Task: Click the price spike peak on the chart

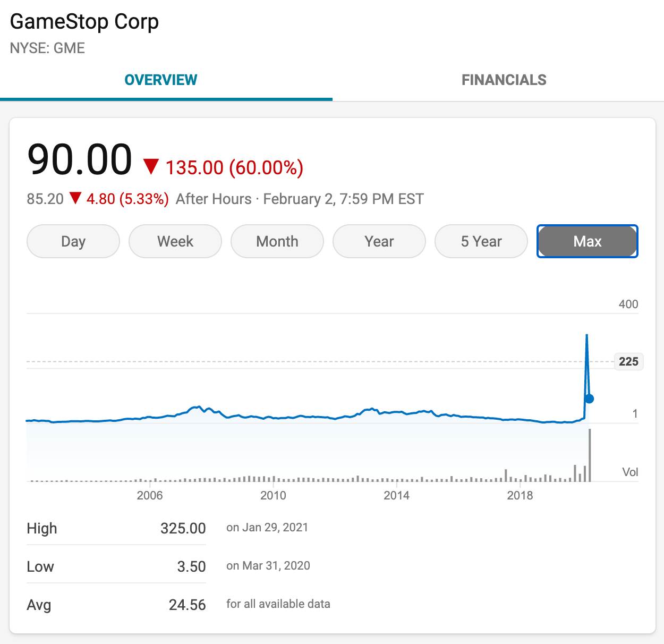Action: point(586,335)
